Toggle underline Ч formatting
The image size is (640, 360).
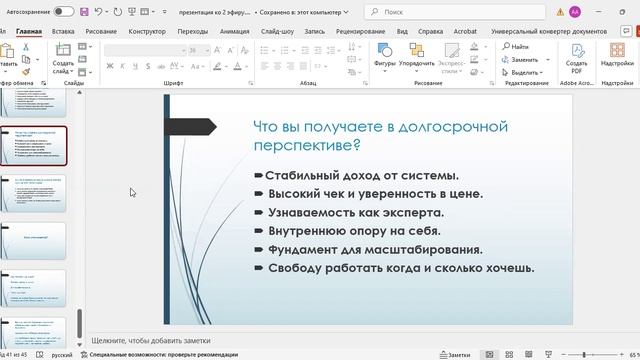pyautogui.click(x=135, y=66)
